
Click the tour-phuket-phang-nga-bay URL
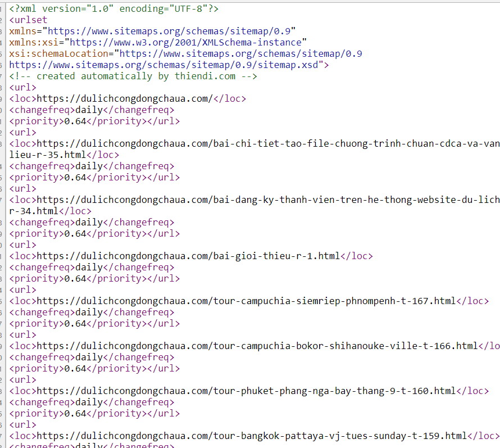[247, 391]
